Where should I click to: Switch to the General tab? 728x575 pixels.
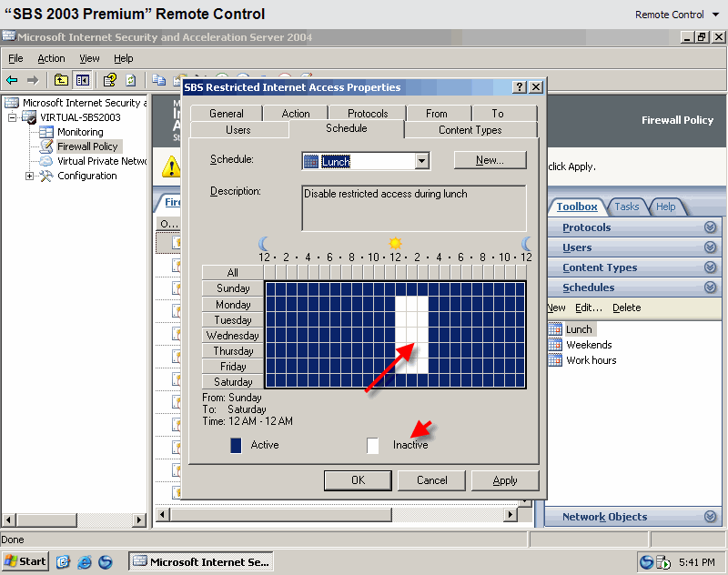pos(226,114)
